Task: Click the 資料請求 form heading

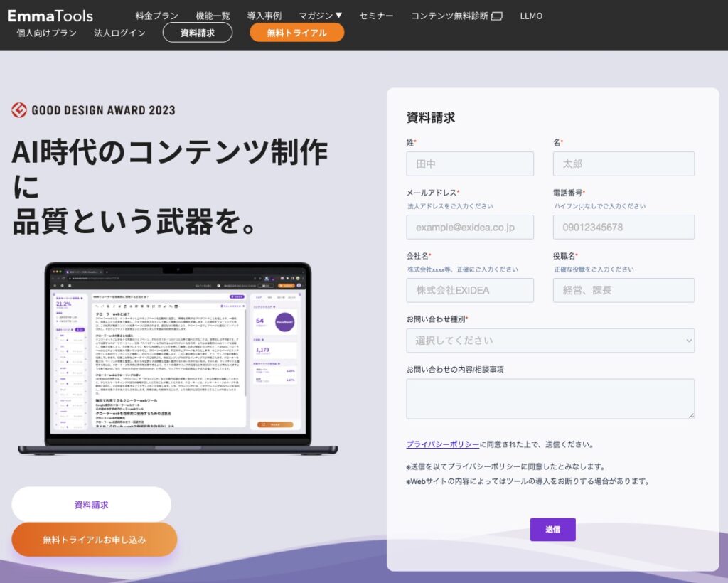Action: (430, 118)
